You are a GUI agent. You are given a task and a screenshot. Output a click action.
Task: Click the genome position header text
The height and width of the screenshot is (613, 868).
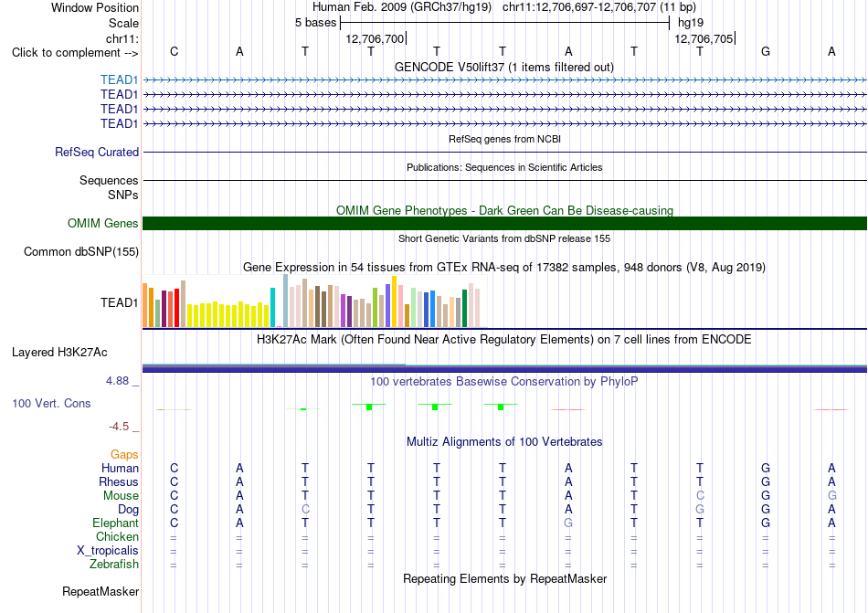pos(504,7)
